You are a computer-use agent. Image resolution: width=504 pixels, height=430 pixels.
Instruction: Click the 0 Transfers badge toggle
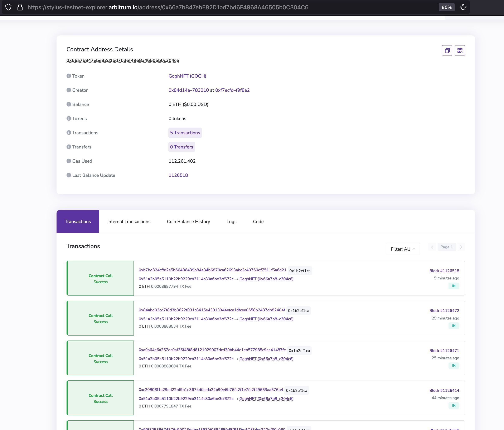click(x=182, y=147)
